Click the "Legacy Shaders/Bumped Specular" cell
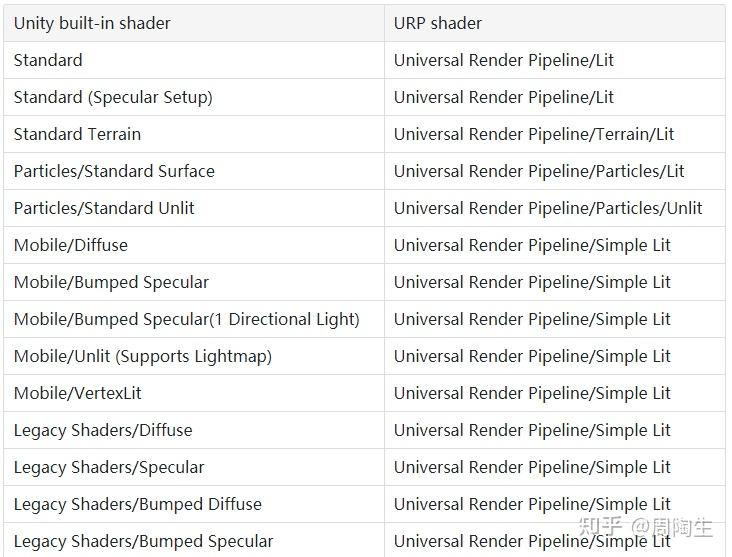The image size is (732, 557). [143, 541]
